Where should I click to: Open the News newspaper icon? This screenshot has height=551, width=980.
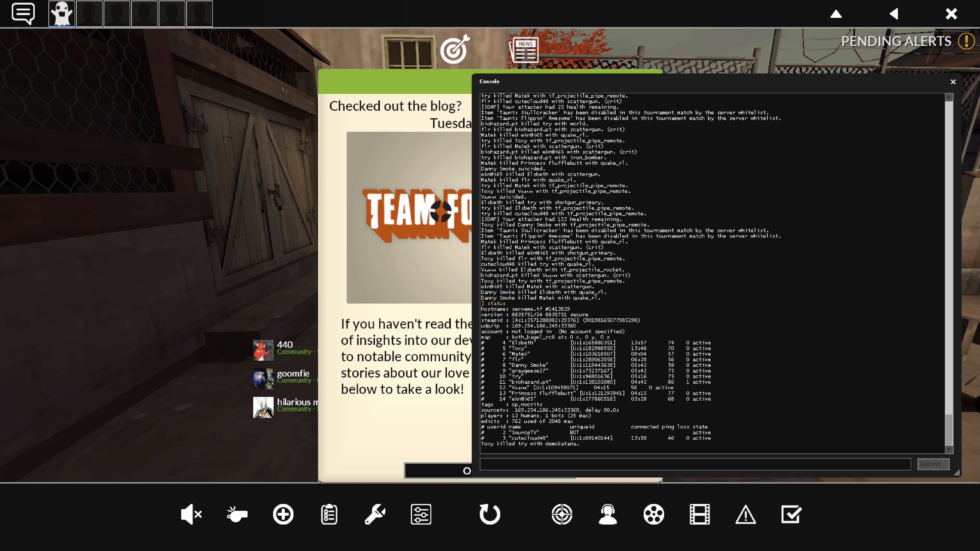click(524, 49)
